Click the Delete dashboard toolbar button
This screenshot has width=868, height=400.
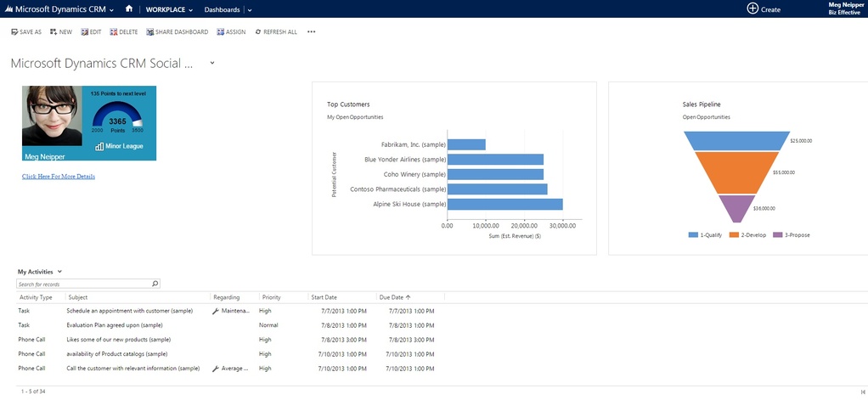[x=123, y=32]
